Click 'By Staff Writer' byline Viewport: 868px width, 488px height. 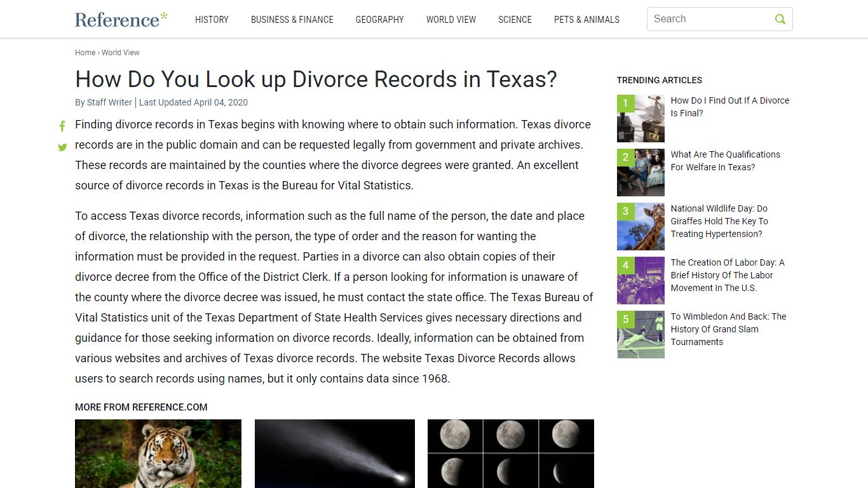(104, 102)
